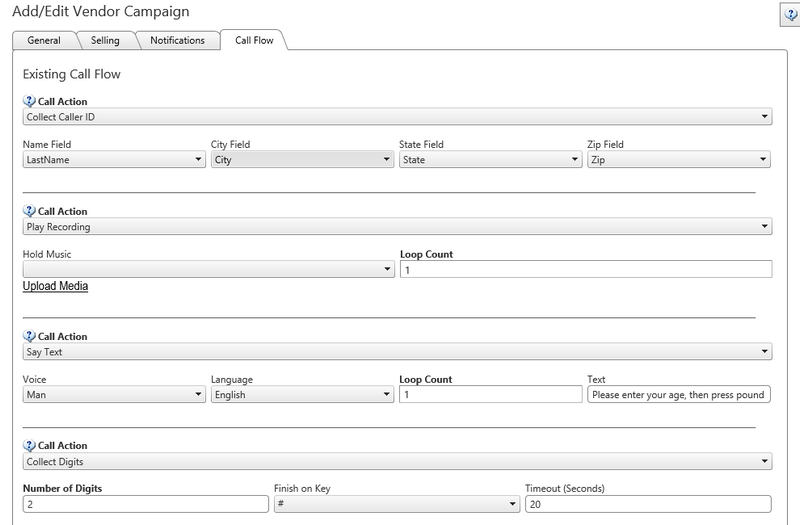Click the Timeout (Seconds) input field

(x=648, y=504)
